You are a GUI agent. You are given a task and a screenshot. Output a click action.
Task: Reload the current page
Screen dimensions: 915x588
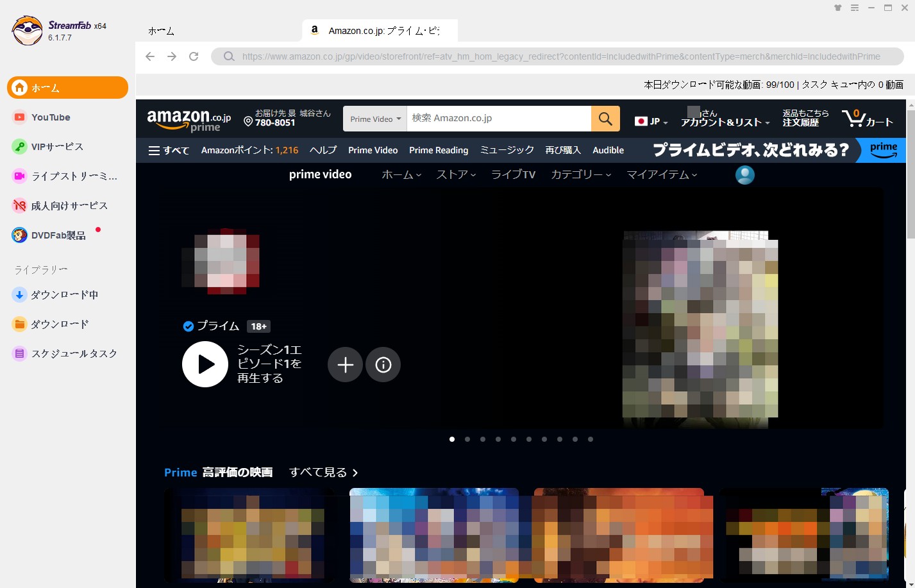tap(194, 56)
